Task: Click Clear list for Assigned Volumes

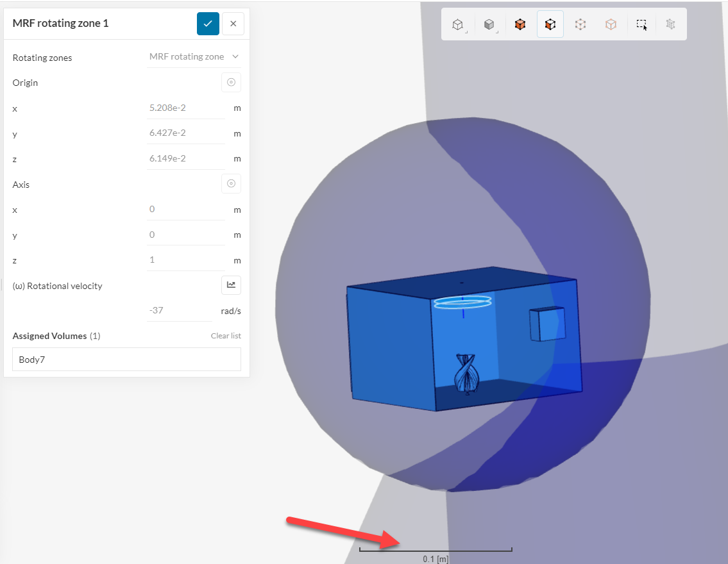Action: point(226,335)
